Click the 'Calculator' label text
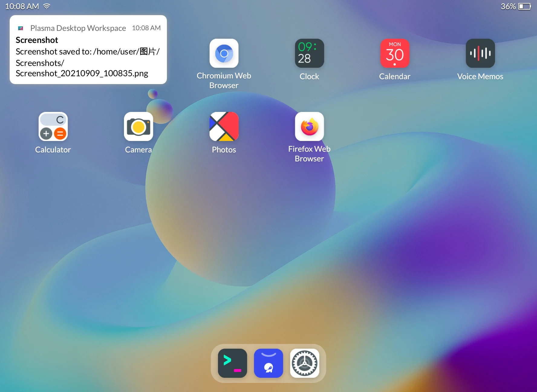 coord(53,150)
